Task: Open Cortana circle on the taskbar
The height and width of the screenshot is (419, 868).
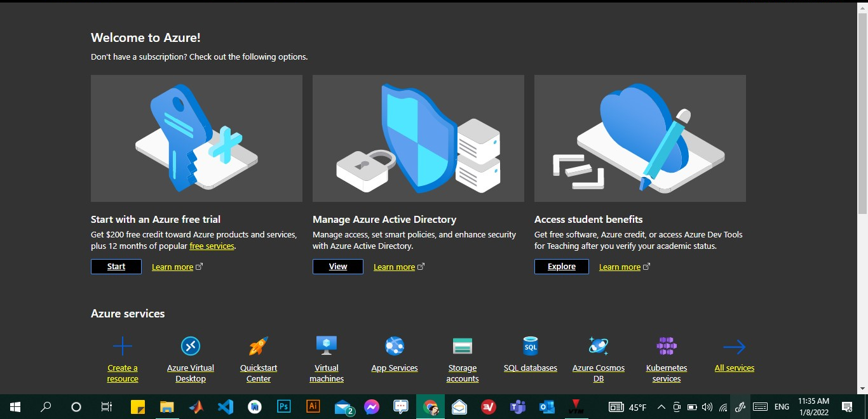Action: pyautogui.click(x=76, y=407)
